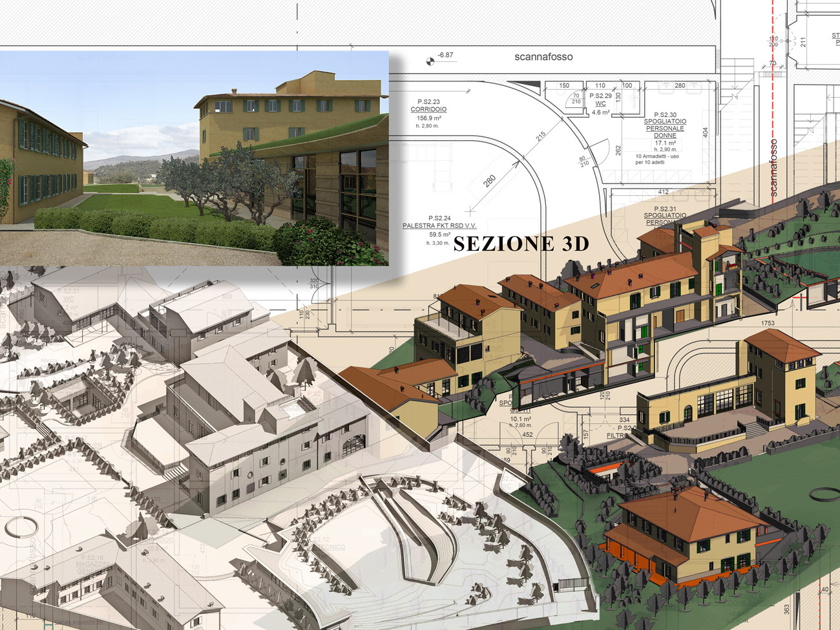Screen dimensions: 840x630
Task: Click the 17.1 m² area value
Action: point(665,143)
